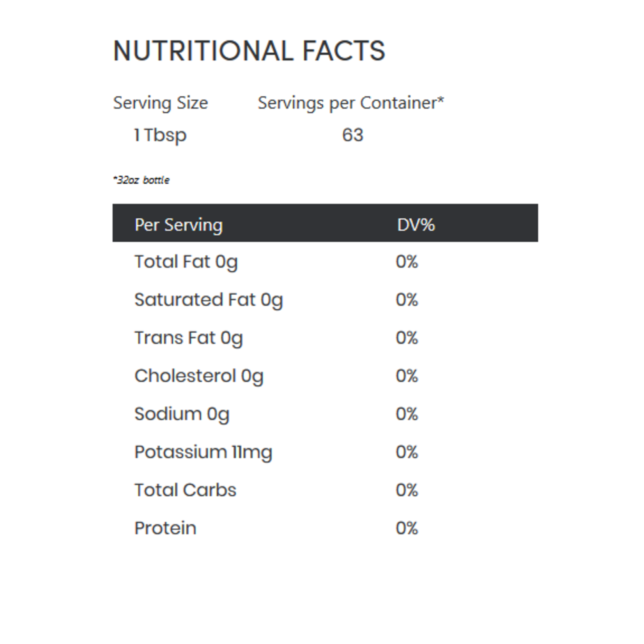
Task: Click the 0% value beside Potassium
Action: [x=407, y=452]
